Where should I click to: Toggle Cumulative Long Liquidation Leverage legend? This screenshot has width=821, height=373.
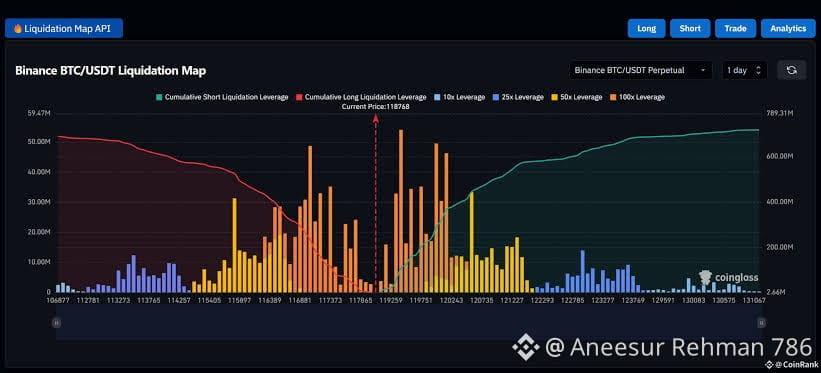tap(361, 97)
